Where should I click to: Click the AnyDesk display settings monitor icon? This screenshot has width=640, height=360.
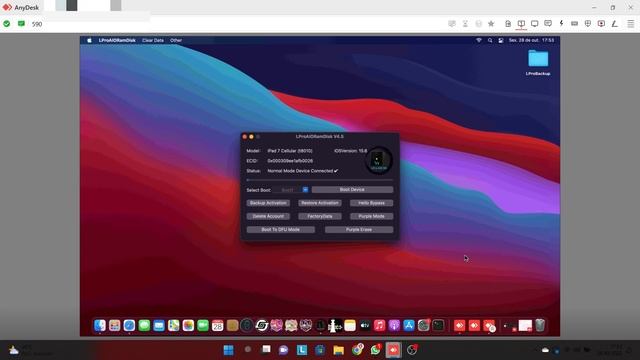534,24
